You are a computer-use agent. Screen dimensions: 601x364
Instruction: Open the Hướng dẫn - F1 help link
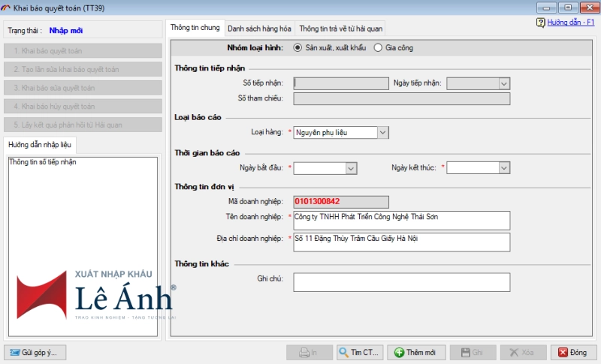[x=571, y=23]
